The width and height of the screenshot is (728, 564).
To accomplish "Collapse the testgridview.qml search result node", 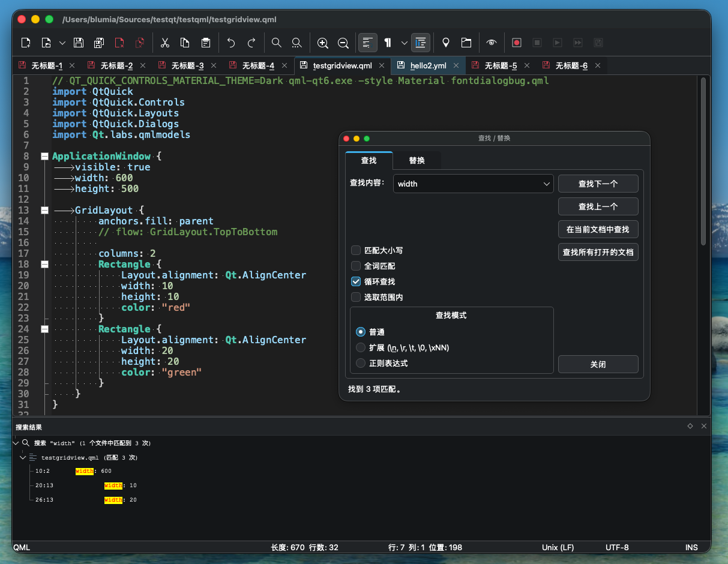I will pos(23,457).
